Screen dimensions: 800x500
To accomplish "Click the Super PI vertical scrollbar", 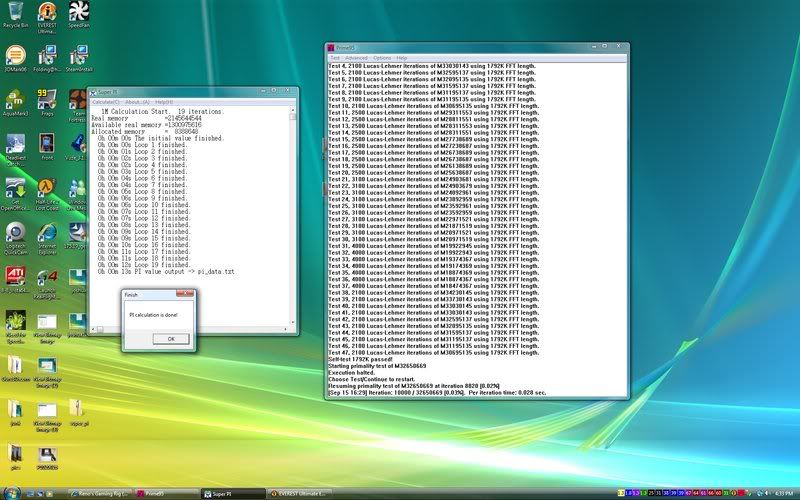I will 293,217.
